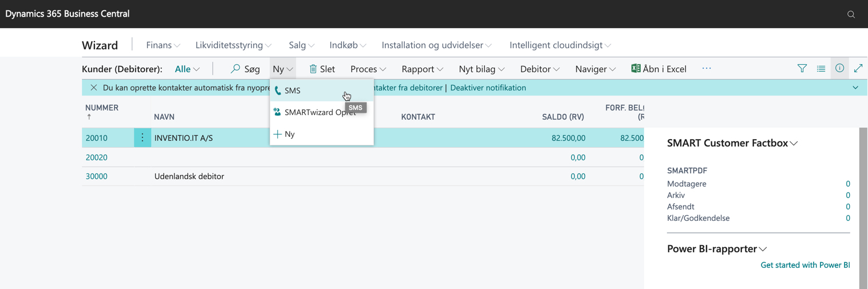868x289 pixels.
Task: Open the Likviditetsstyring menu
Action: [234, 45]
